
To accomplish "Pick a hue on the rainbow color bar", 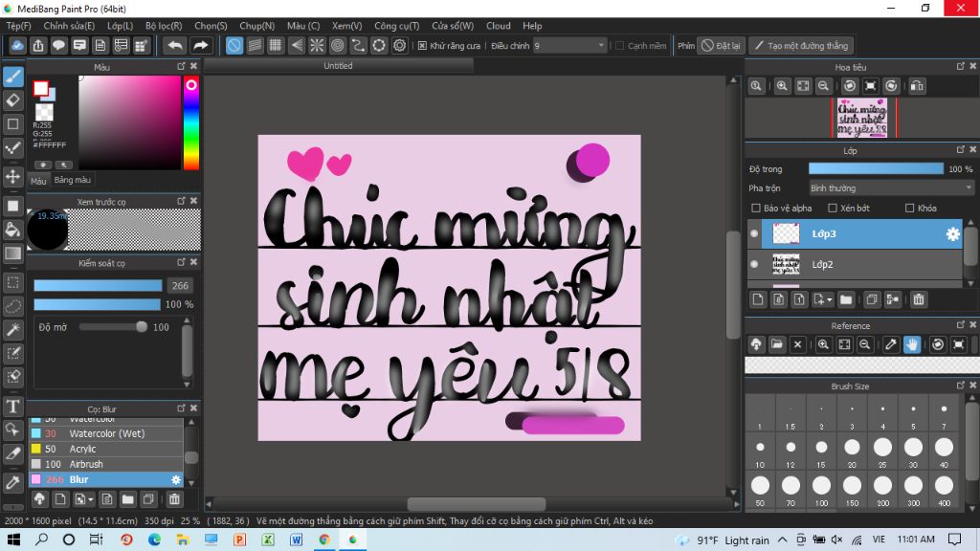I will 191,123.
